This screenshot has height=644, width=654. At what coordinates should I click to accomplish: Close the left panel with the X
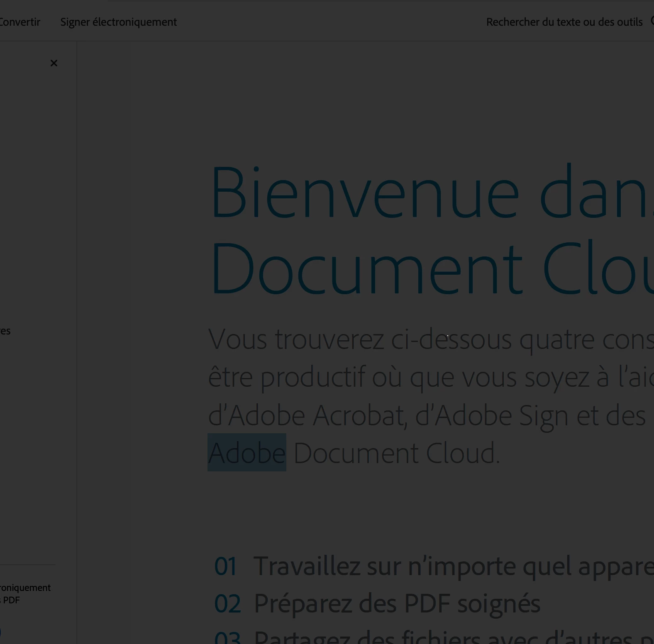click(x=54, y=63)
